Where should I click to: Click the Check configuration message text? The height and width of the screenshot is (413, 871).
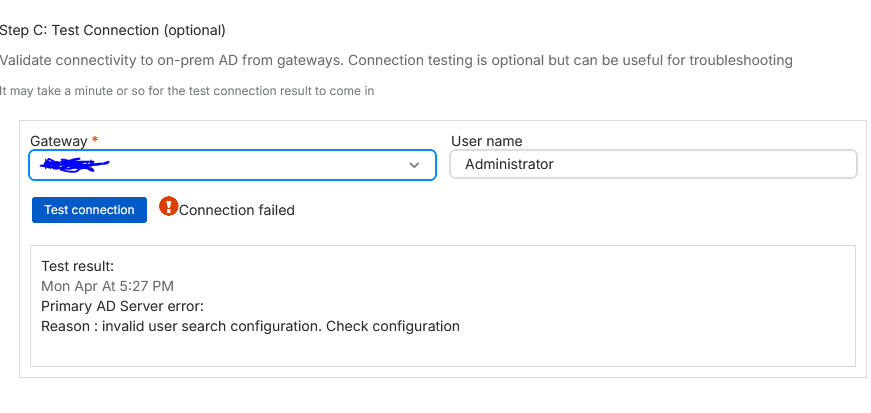393,326
